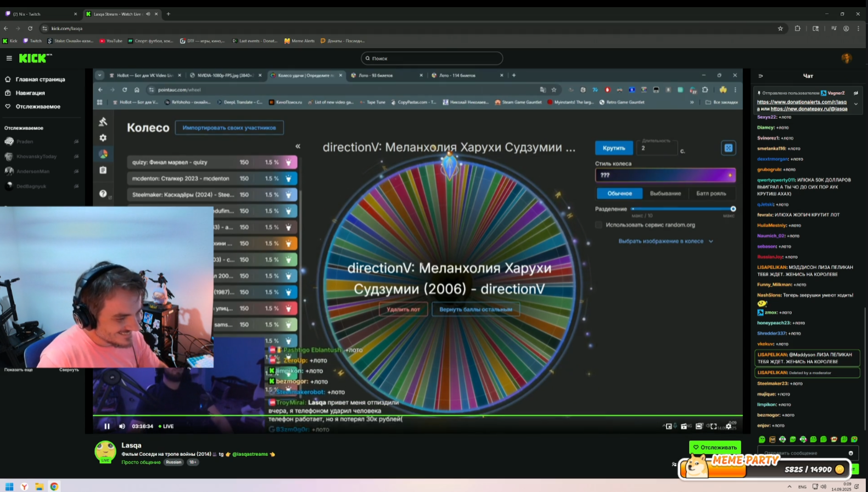Open the donationalerts link in pinned message
This screenshot has width=868, height=492.
(801, 102)
